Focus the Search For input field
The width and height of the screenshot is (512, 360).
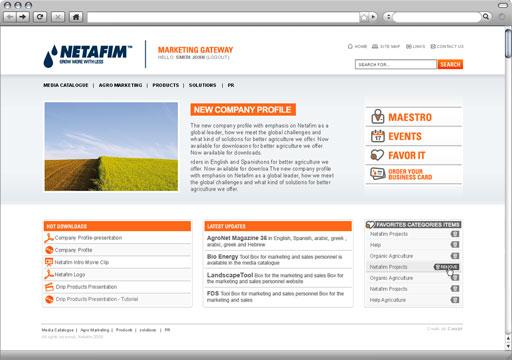coord(396,64)
